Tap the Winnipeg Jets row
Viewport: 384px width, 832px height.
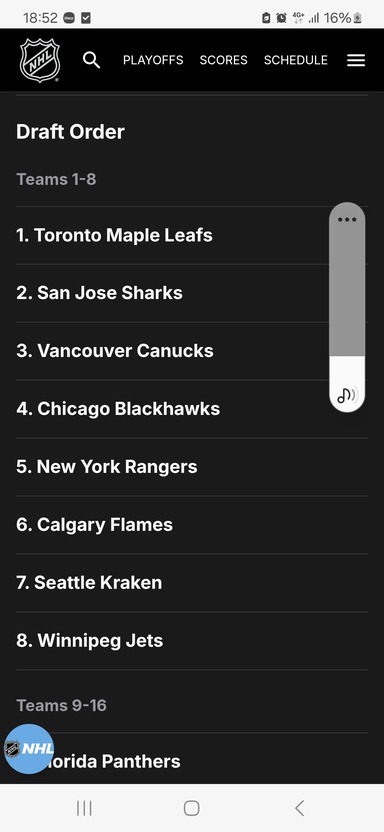click(x=192, y=640)
